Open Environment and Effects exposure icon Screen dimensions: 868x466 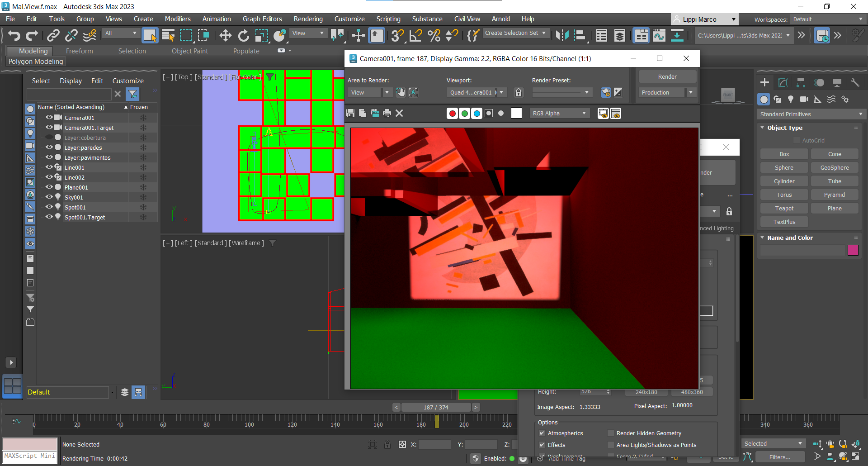tap(618, 92)
